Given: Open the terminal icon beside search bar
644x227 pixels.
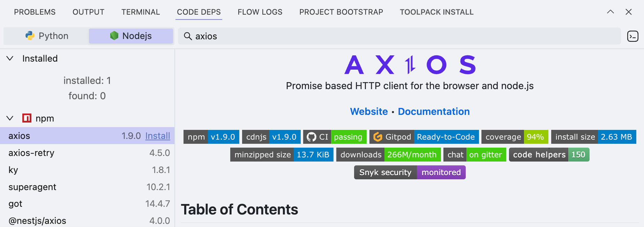Looking at the screenshot, I should (632, 36).
